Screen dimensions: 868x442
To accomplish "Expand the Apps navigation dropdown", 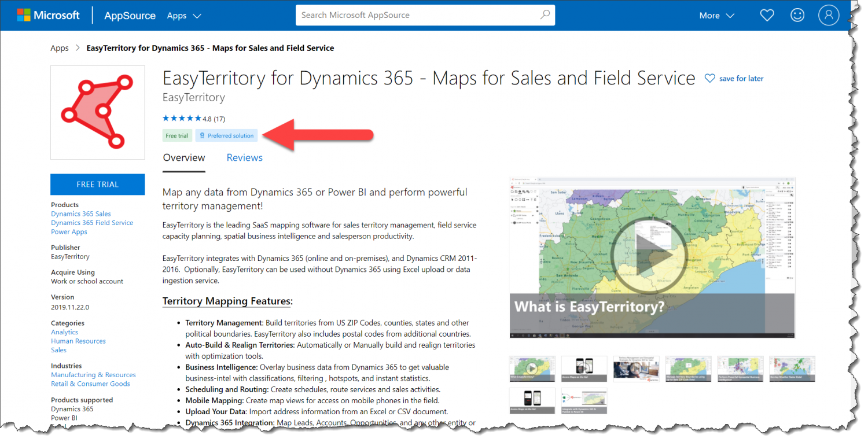I will (x=183, y=16).
